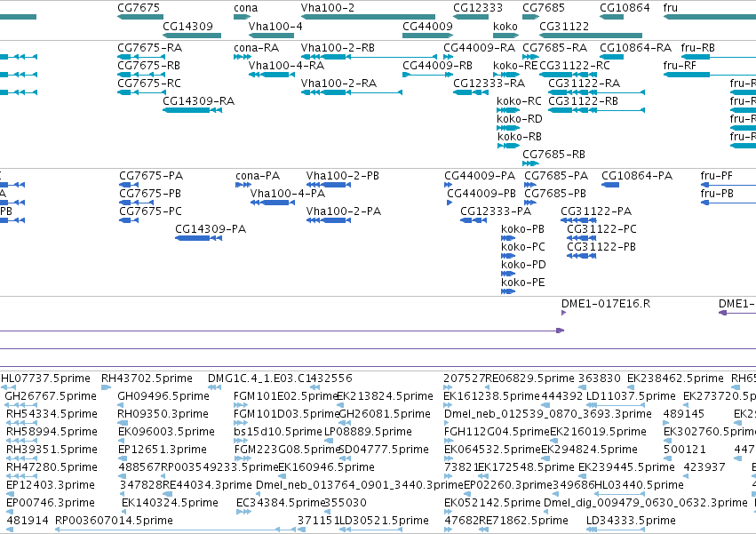Select the CG7675-RB transcript label
756x534 pixels.
pyautogui.click(x=149, y=66)
